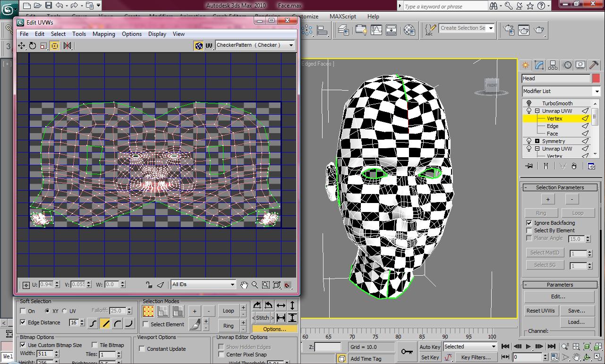This screenshot has width=605, height=364.
Task: Toggle the Show Map checker icon
Action: tap(199, 45)
